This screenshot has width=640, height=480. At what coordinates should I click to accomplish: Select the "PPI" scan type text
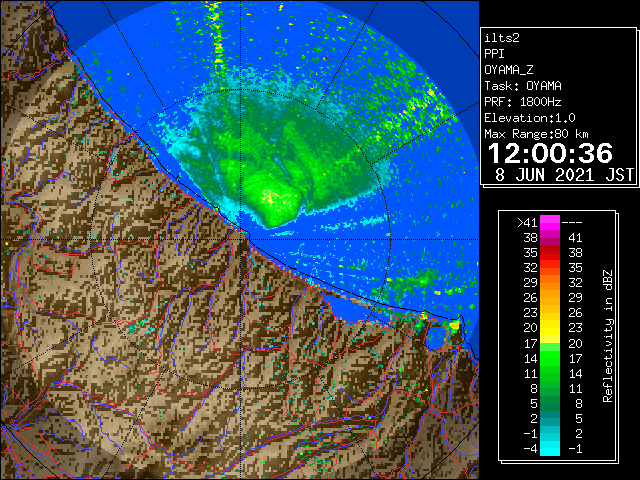click(494, 54)
